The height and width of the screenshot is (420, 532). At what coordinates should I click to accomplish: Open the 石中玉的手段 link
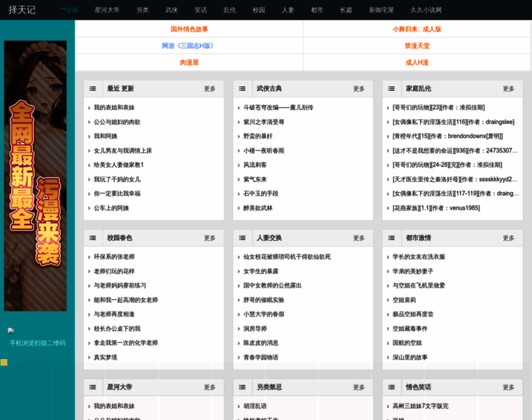pyautogui.click(x=260, y=193)
